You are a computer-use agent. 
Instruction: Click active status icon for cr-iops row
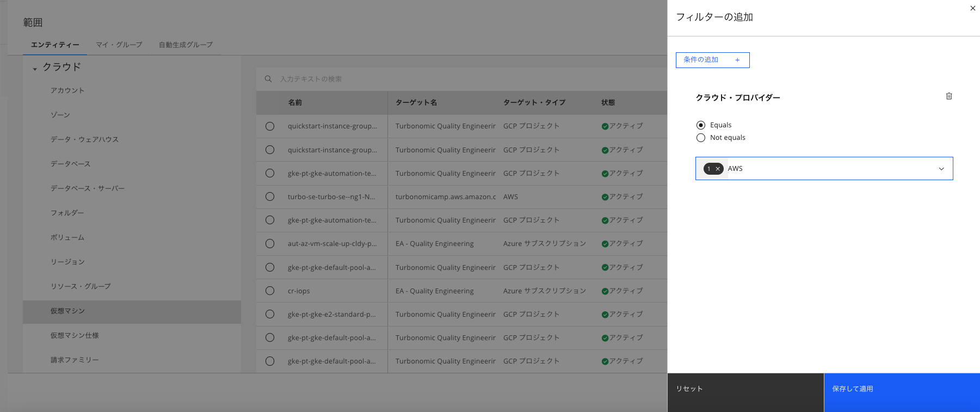pyautogui.click(x=605, y=291)
